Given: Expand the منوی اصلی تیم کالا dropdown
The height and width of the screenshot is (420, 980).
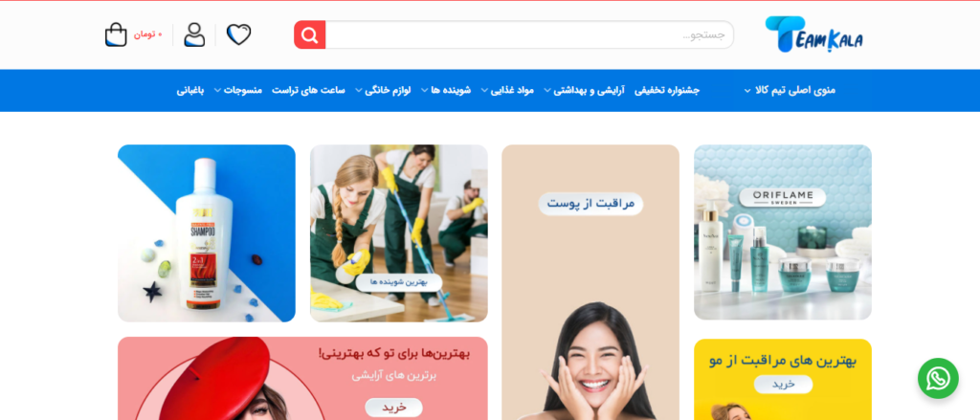Looking at the screenshot, I should click(790, 91).
